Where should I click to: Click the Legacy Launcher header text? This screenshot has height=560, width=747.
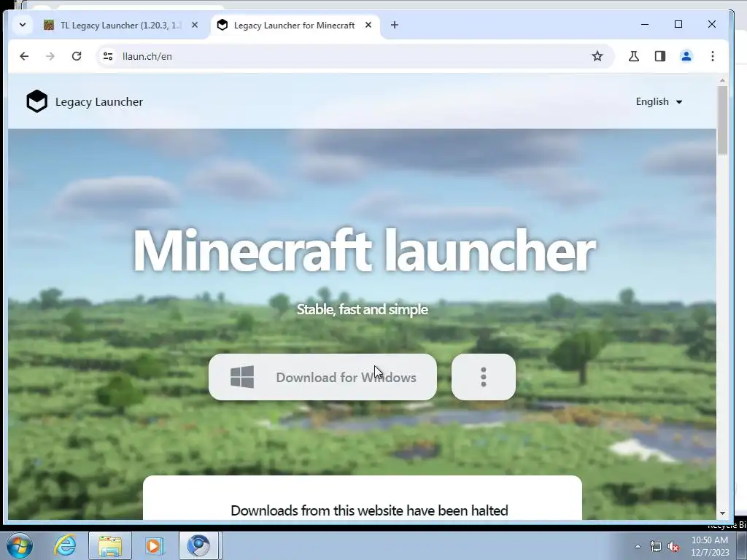tap(99, 102)
